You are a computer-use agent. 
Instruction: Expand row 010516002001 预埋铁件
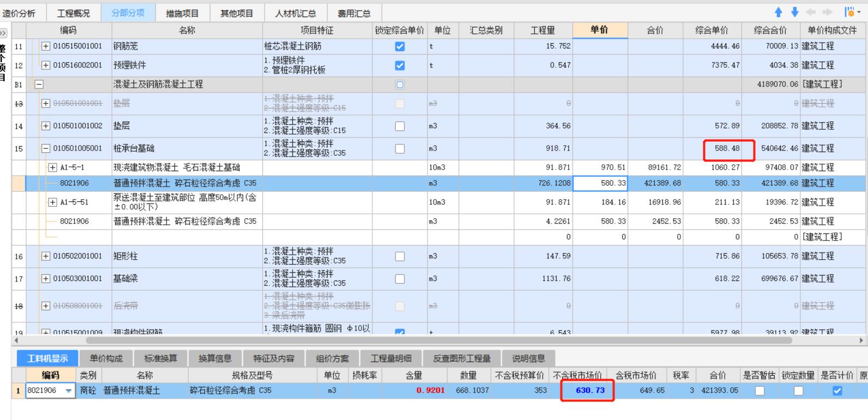pyautogui.click(x=46, y=65)
